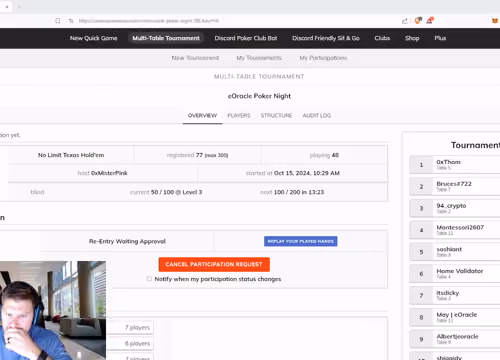Click the browser address bar URL

[x=149, y=21]
